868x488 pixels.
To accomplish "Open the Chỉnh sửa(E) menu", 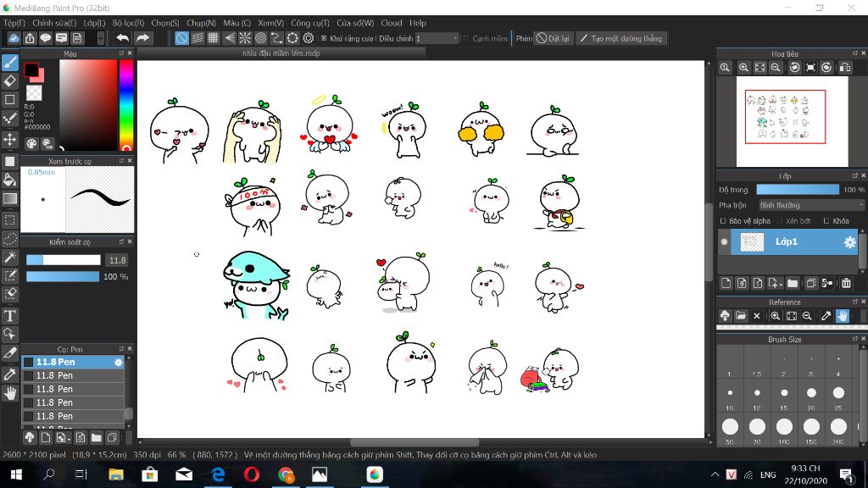I will click(54, 23).
